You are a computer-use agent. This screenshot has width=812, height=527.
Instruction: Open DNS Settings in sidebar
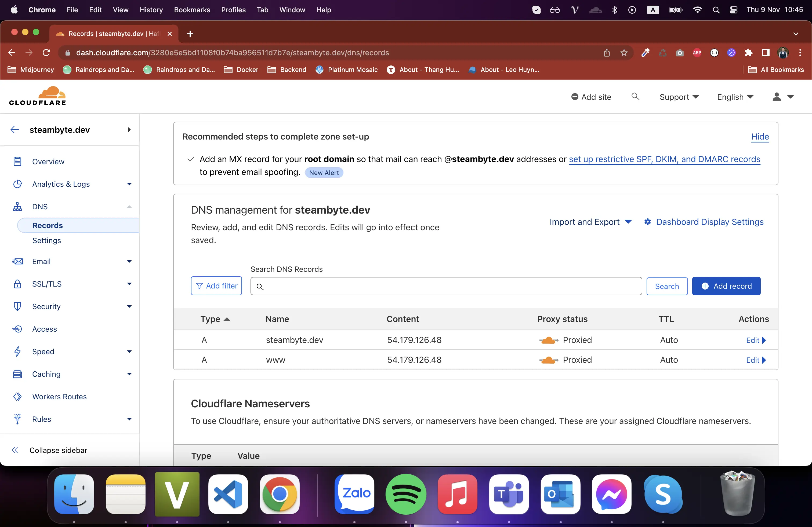tap(47, 240)
